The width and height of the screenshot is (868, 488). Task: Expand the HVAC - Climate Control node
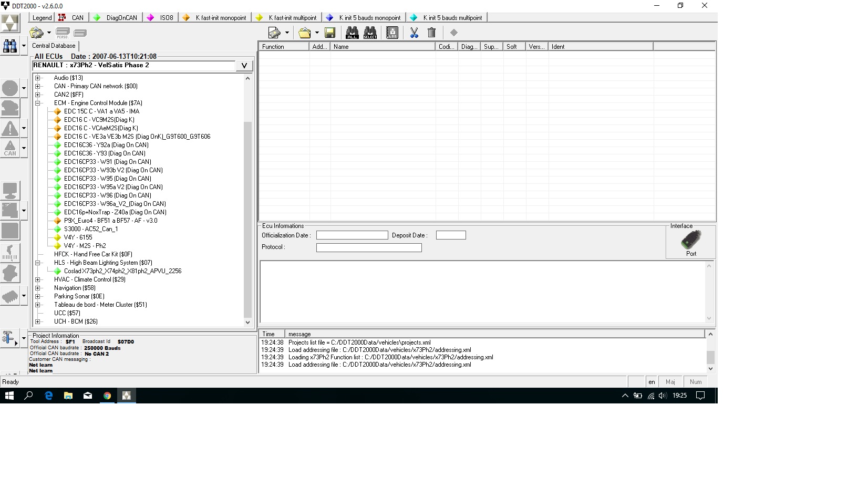[38, 279]
